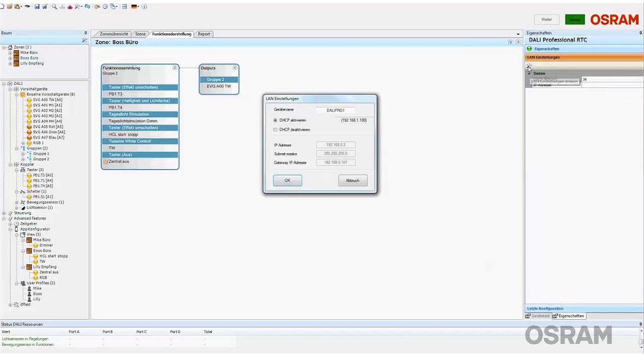644x362 pixels.
Task: Click the Save icon in the toolbar
Action: pos(37,6)
